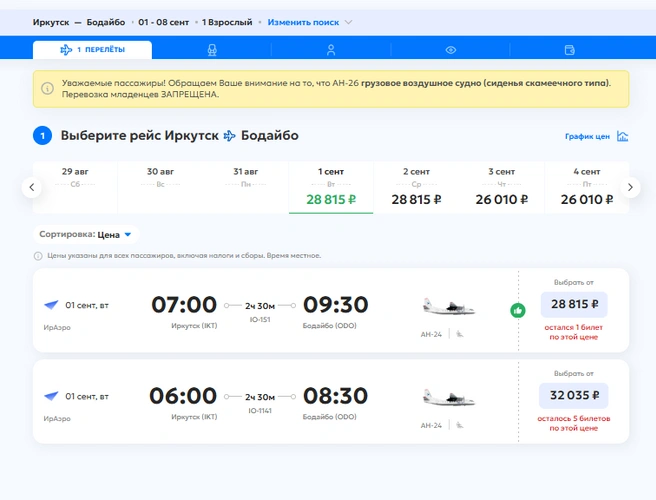Select the 31 авг date
This screenshot has width=656, height=500.
tap(246, 187)
